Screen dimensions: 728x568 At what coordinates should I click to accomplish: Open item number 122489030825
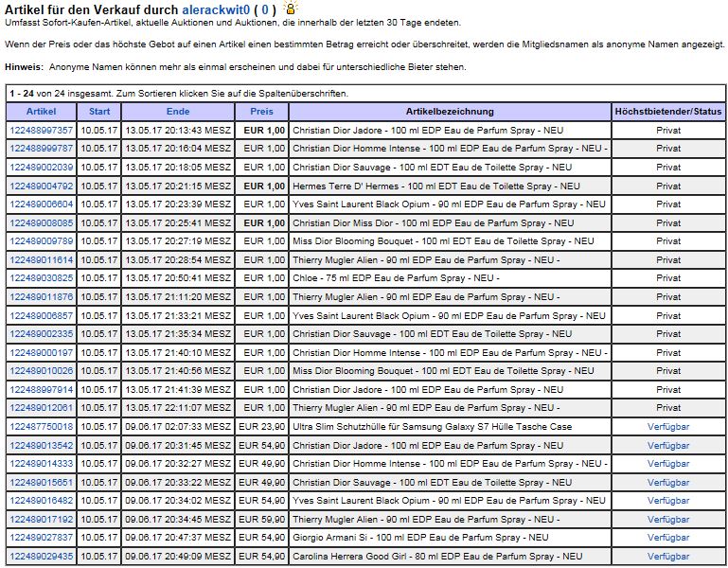42,278
